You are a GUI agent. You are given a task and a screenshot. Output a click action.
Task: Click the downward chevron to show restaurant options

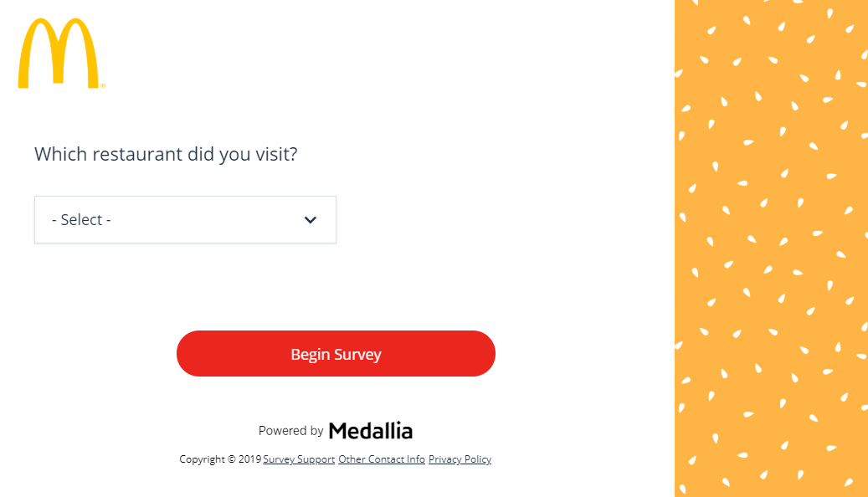coord(310,219)
